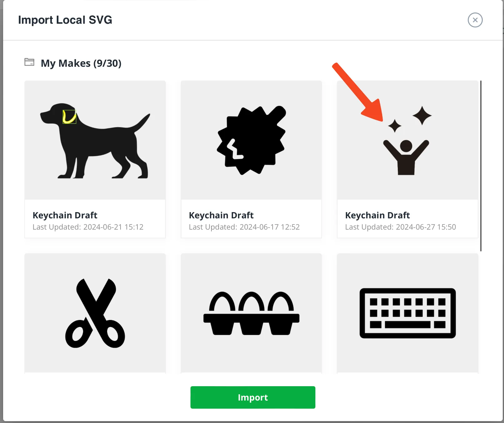504x423 pixels.
Task: Select the scissors SVG thumbnail
Action: pos(95,313)
